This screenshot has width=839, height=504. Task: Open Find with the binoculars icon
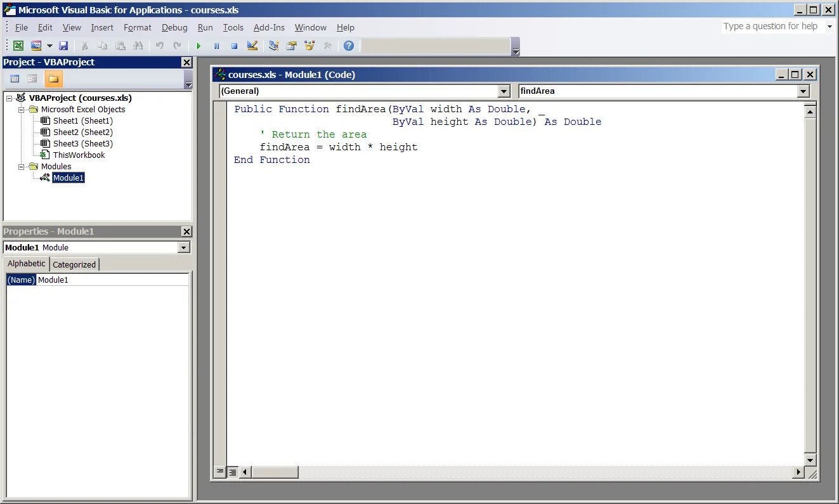coord(138,46)
